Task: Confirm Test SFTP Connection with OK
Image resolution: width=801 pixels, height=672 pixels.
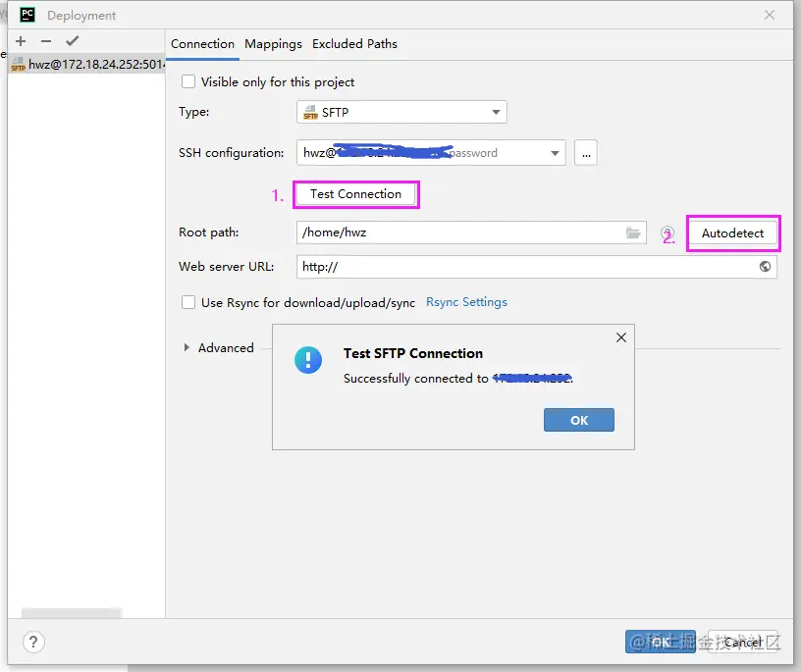Action: pyautogui.click(x=579, y=420)
